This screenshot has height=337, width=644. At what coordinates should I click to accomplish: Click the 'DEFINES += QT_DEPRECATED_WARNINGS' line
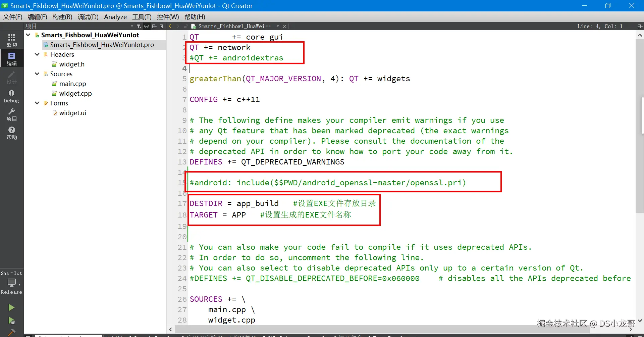pyautogui.click(x=267, y=162)
